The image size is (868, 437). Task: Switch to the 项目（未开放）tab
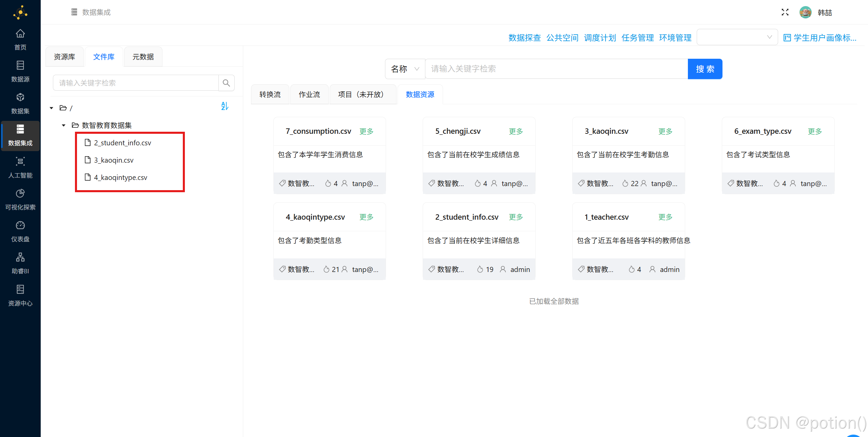363,94
